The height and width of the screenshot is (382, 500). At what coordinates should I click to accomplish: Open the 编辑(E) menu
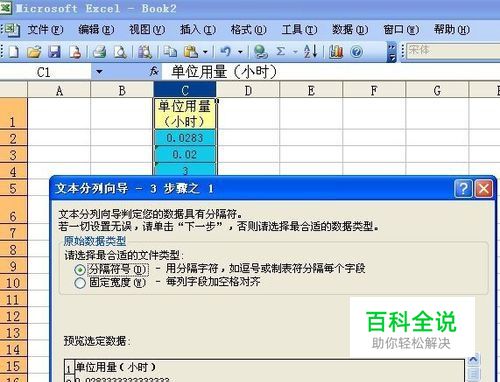[x=96, y=30]
